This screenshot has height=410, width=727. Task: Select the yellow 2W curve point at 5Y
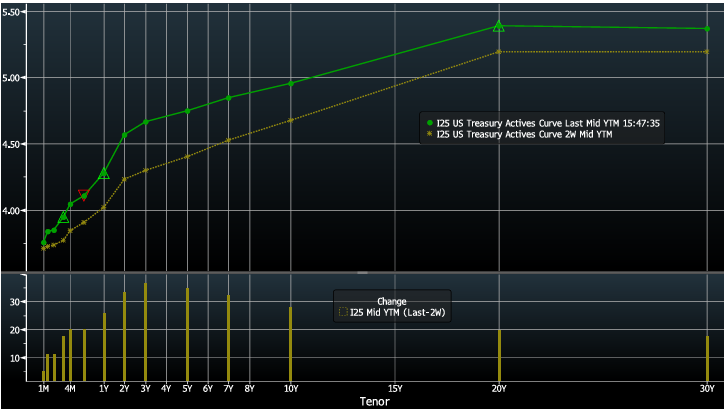pyautogui.click(x=187, y=157)
